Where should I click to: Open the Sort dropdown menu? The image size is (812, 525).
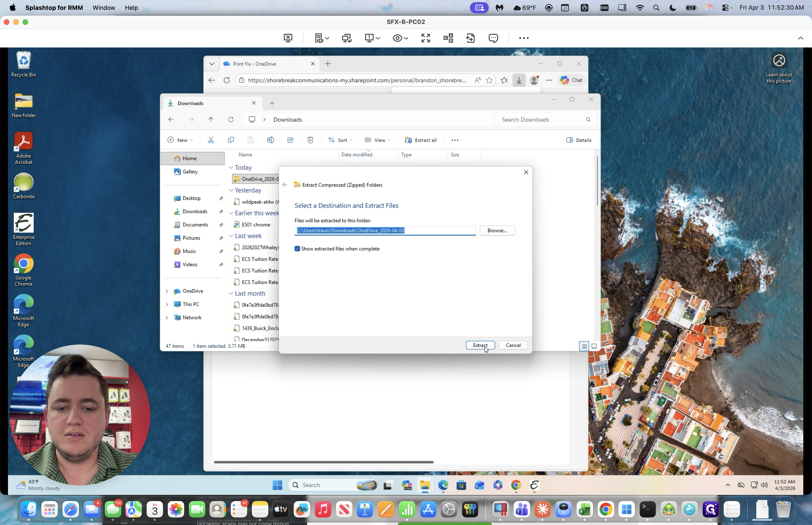(x=340, y=140)
